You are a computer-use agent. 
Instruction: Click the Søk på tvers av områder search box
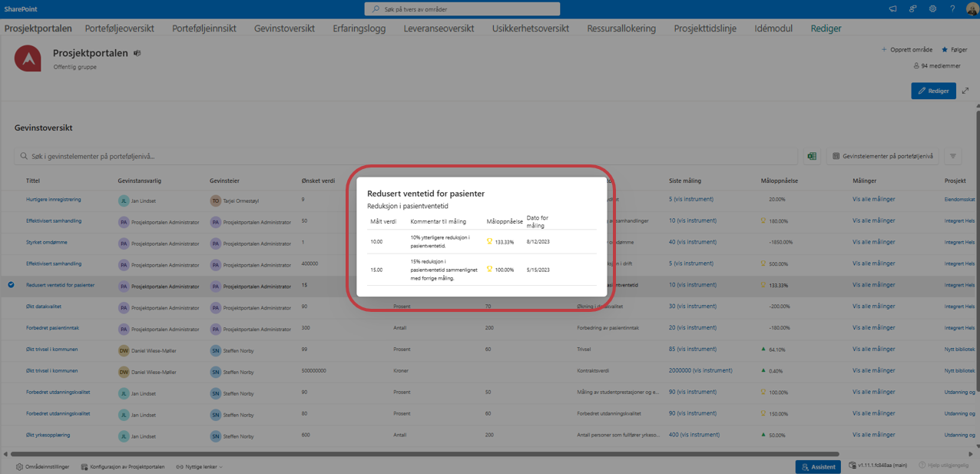coord(462,9)
